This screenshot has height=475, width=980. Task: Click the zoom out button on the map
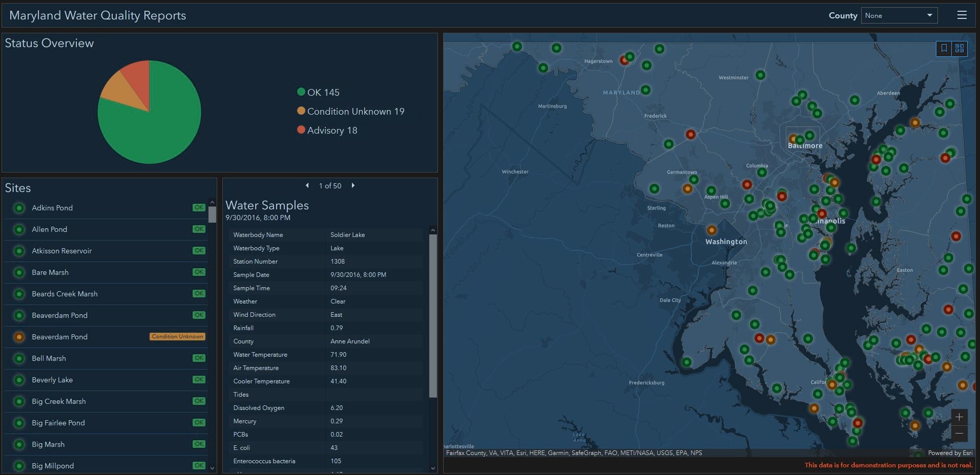tap(960, 434)
